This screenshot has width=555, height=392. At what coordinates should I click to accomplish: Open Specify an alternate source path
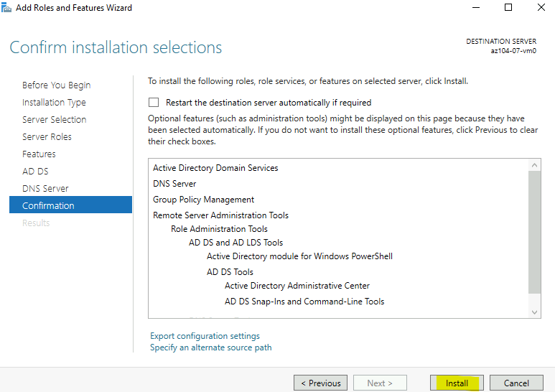click(210, 347)
